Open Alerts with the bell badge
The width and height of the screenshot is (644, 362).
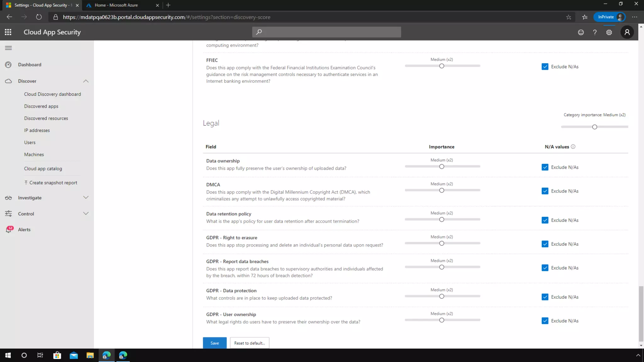click(24, 230)
